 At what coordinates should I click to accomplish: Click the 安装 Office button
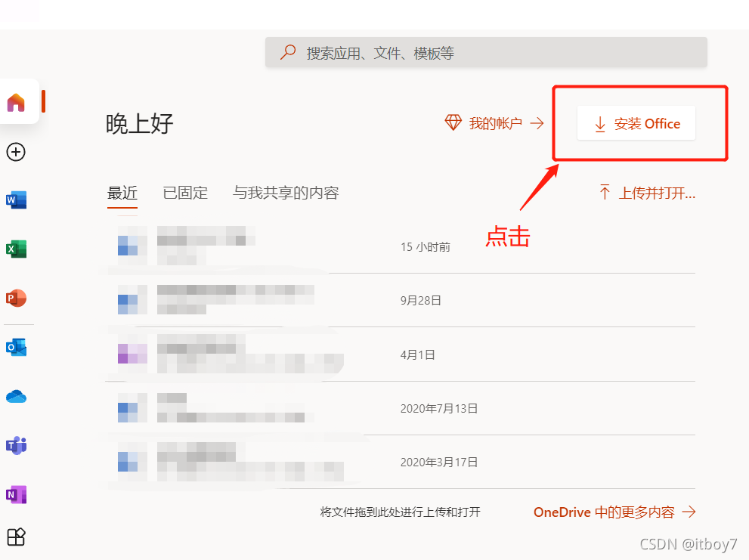(x=636, y=123)
